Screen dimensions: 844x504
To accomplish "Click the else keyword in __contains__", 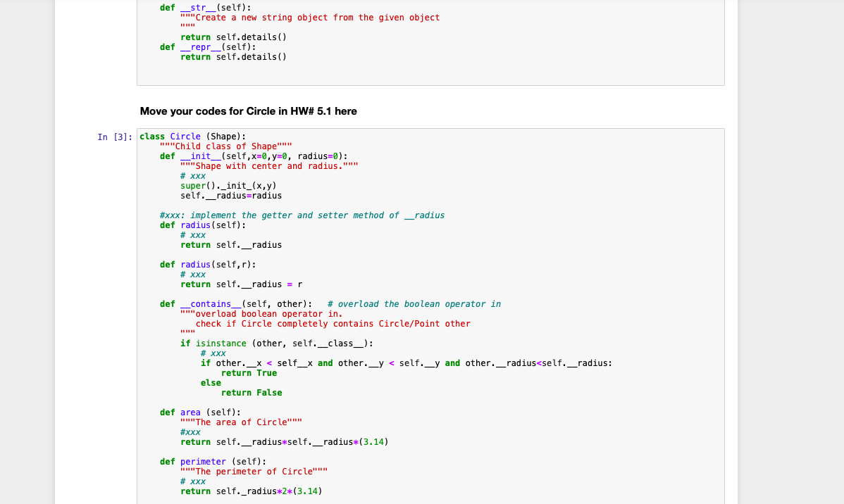I will coord(210,382).
